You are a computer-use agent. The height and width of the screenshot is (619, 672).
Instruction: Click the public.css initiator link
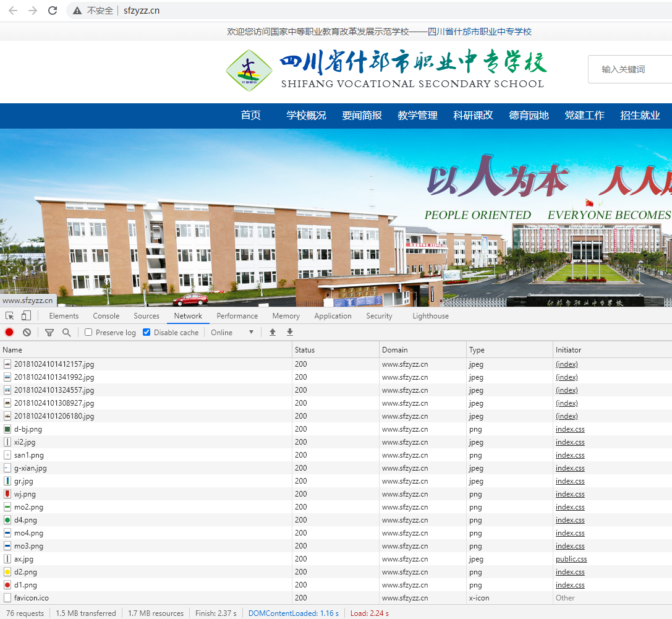click(571, 559)
